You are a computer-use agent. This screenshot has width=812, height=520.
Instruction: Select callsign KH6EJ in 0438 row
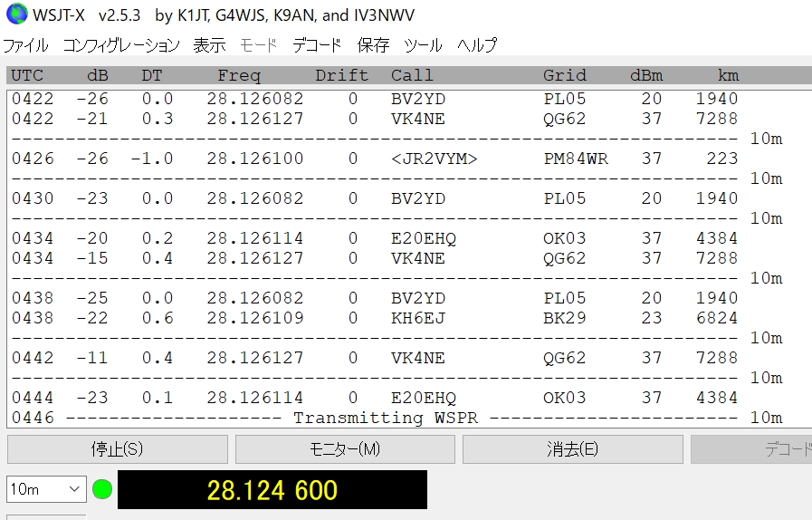point(418,318)
